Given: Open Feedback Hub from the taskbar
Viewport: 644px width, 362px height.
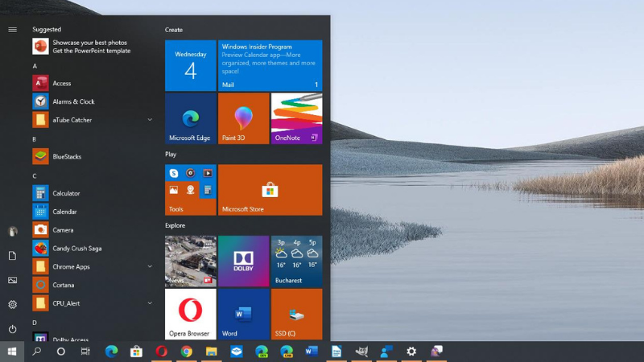Looking at the screenshot, I should (x=386, y=352).
